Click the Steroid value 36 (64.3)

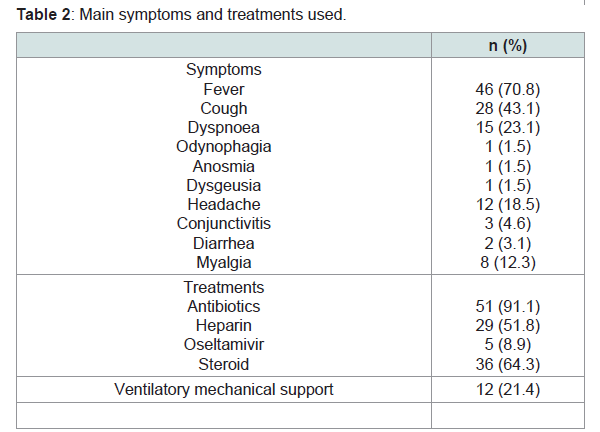(508, 364)
